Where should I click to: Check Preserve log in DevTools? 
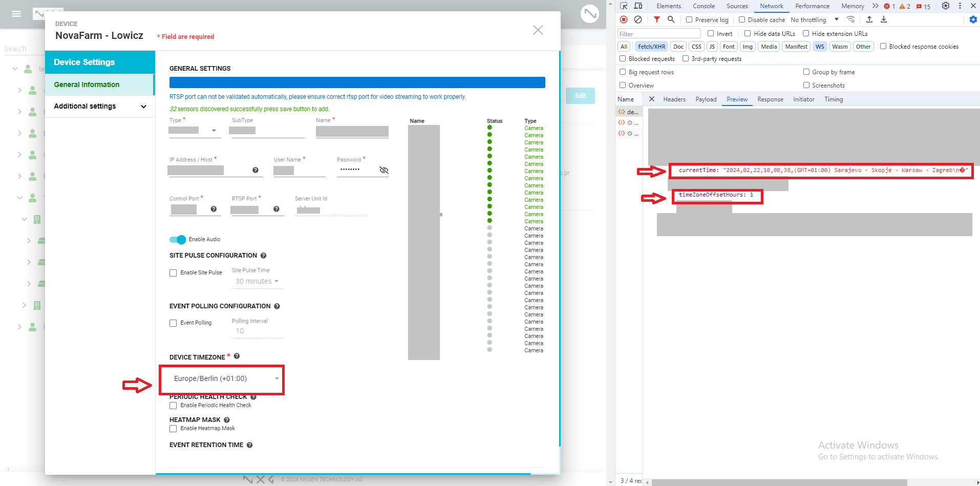click(689, 19)
